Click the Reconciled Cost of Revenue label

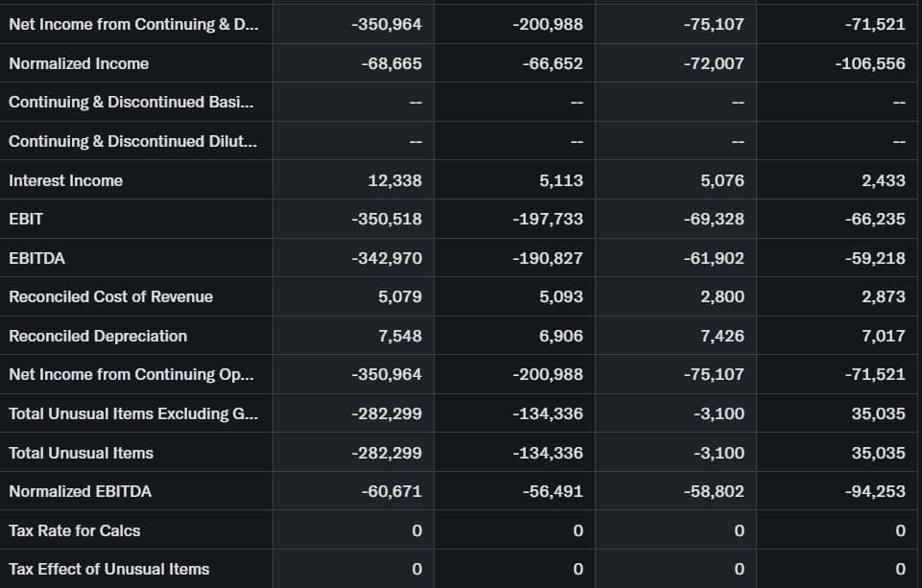(x=110, y=296)
